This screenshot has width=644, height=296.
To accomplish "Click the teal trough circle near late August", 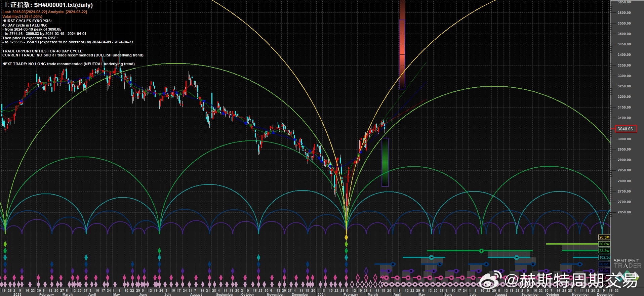I will point(517,257).
